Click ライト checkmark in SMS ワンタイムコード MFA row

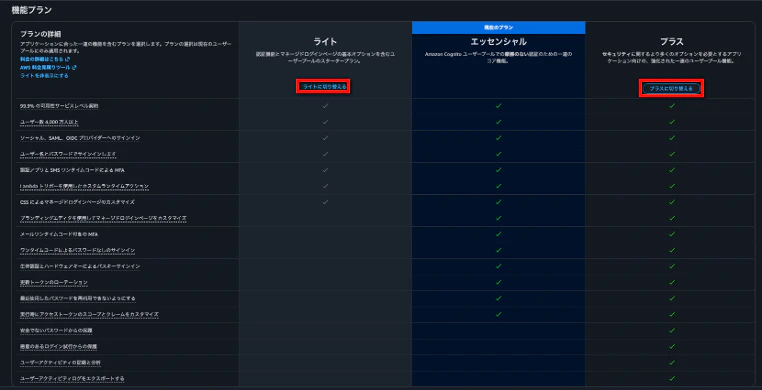[326, 170]
